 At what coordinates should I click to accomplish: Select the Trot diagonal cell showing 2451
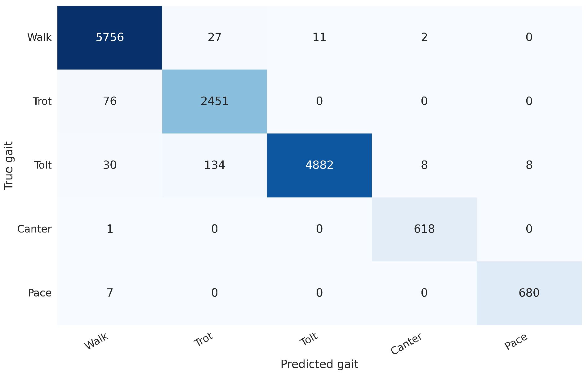[215, 102]
